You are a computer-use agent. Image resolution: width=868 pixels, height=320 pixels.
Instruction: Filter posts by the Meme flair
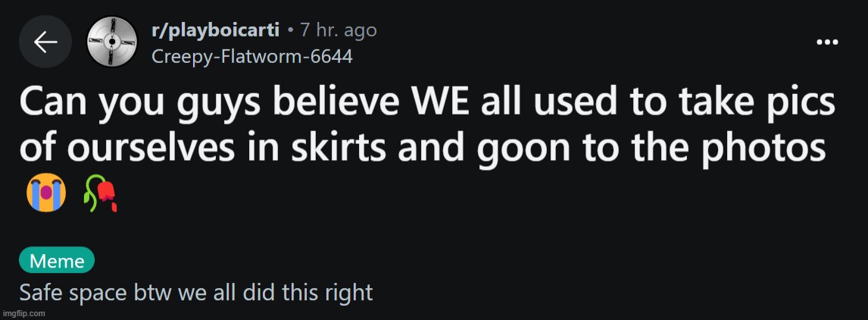57,261
